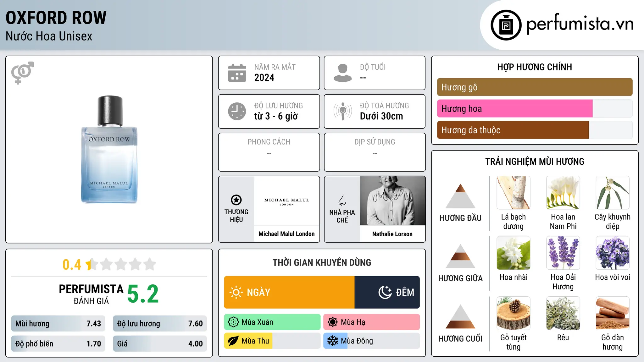Click the Mùa Hạ season bar
This screenshot has height=362, width=644.
coord(371,322)
